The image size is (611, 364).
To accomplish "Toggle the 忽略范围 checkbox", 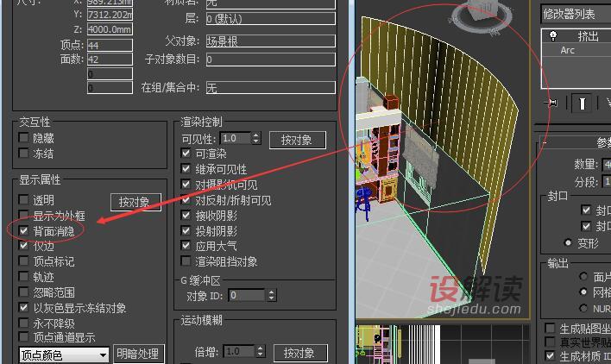I will (24, 292).
